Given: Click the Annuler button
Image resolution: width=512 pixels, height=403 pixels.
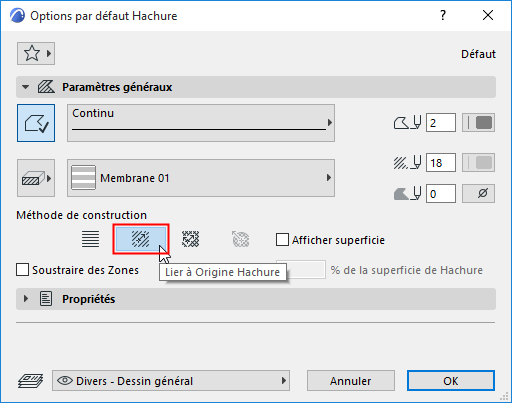Looking at the screenshot, I should [x=351, y=381].
